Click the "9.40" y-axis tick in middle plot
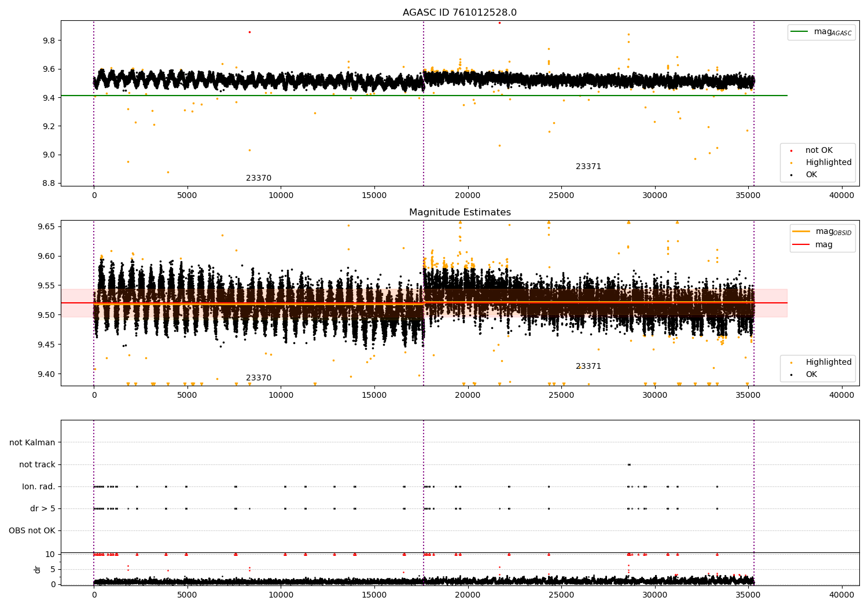Image resolution: width=868 pixels, height=608 pixels. click(x=46, y=374)
